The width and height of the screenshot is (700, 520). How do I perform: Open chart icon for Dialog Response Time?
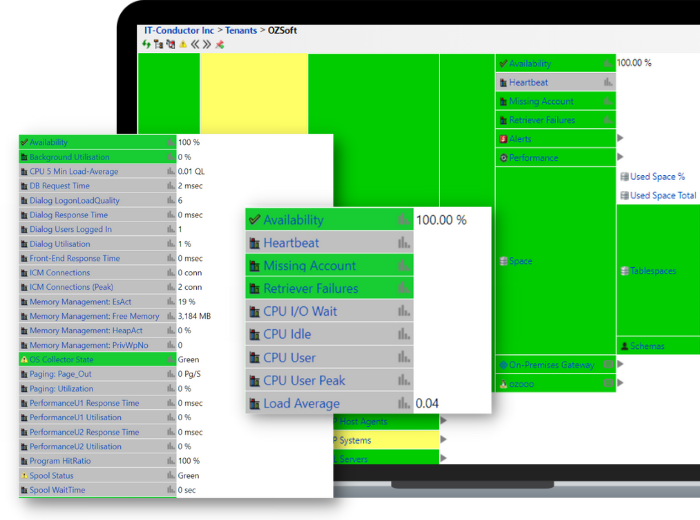(x=171, y=214)
